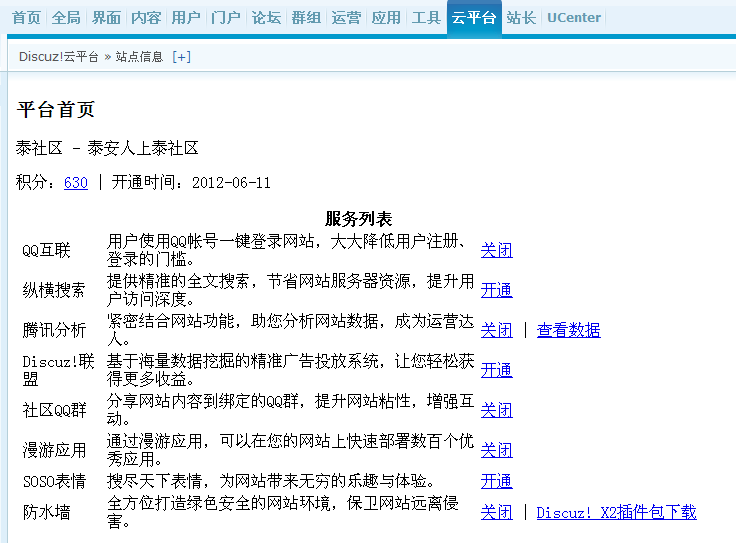Screen dimensions: 736x543
Task: Click the QQ互联 description text
Action: pyautogui.click(x=287, y=250)
